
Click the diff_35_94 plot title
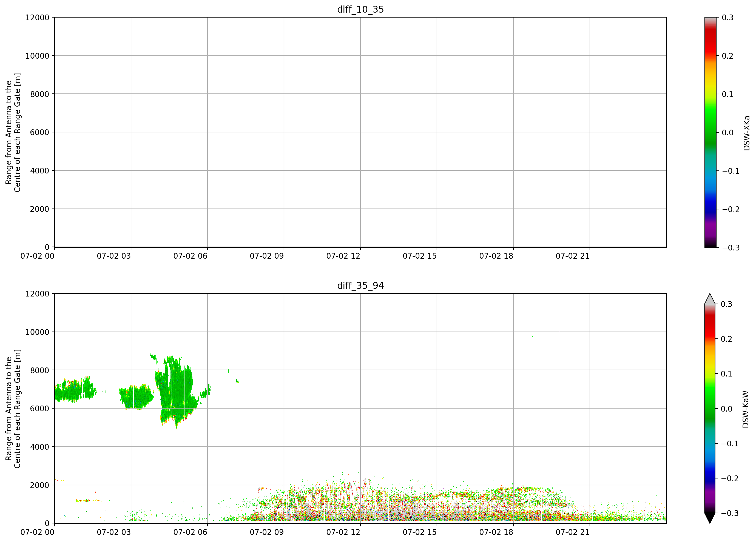360,286
